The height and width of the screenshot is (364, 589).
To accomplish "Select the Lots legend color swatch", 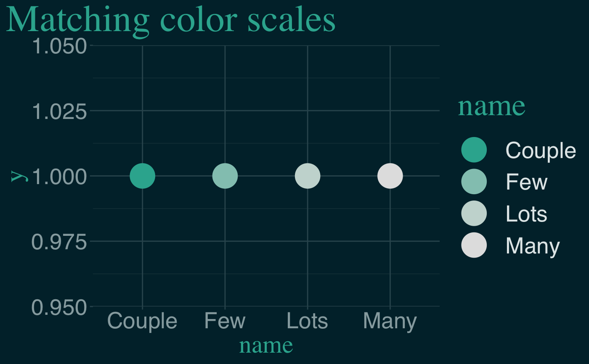I will coord(474,213).
